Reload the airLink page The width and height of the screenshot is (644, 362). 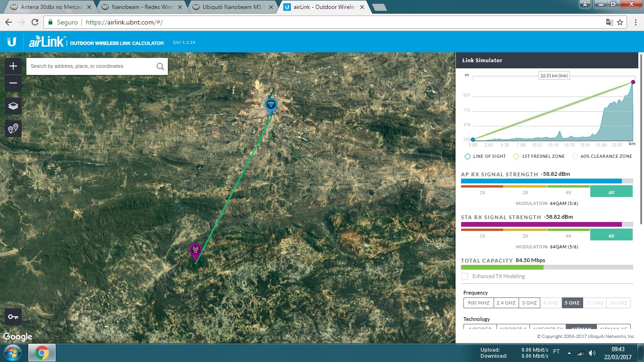tap(35, 22)
